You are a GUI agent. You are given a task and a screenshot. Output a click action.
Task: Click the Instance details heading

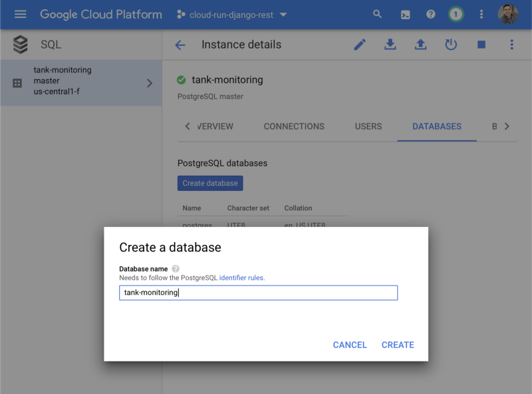tap(241, 45)
